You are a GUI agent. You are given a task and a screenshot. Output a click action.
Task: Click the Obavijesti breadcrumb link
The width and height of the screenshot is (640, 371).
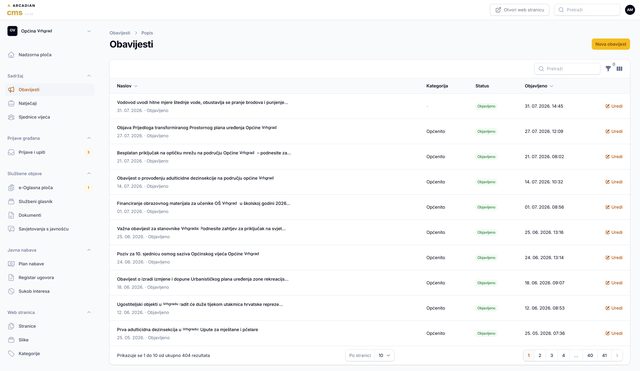pyautogui.click(x=120, y=33)
